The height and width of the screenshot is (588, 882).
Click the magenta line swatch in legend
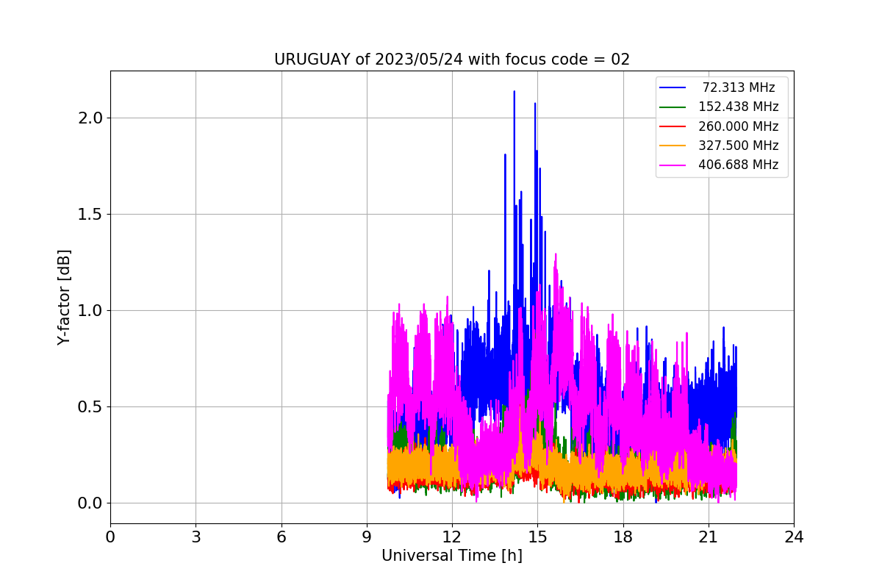673,165
